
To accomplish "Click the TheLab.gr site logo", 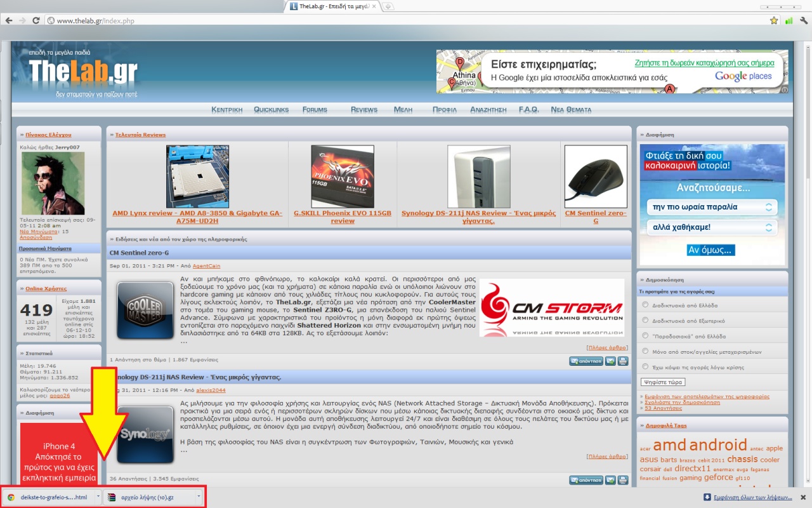I will coord(82,73).
